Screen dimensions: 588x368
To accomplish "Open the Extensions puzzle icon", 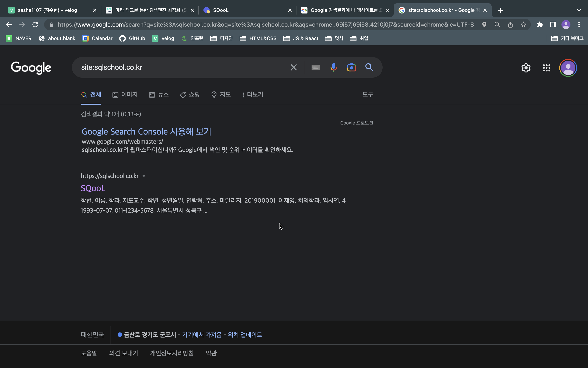I will point(540,25).
